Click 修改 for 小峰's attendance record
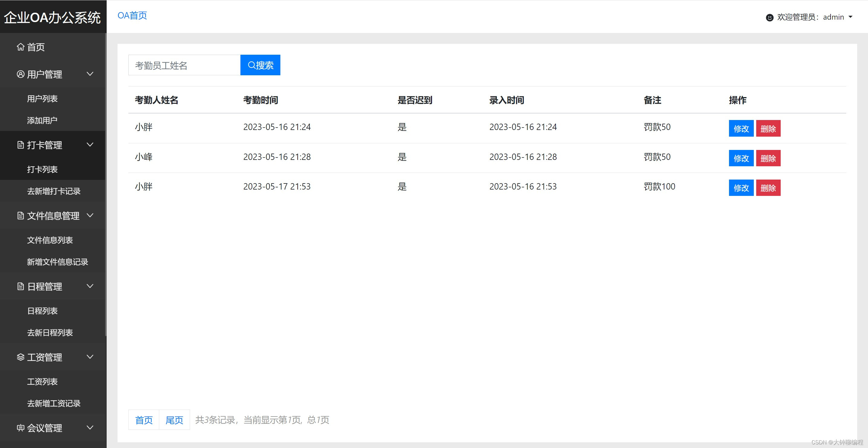 (x=741, y=158)
